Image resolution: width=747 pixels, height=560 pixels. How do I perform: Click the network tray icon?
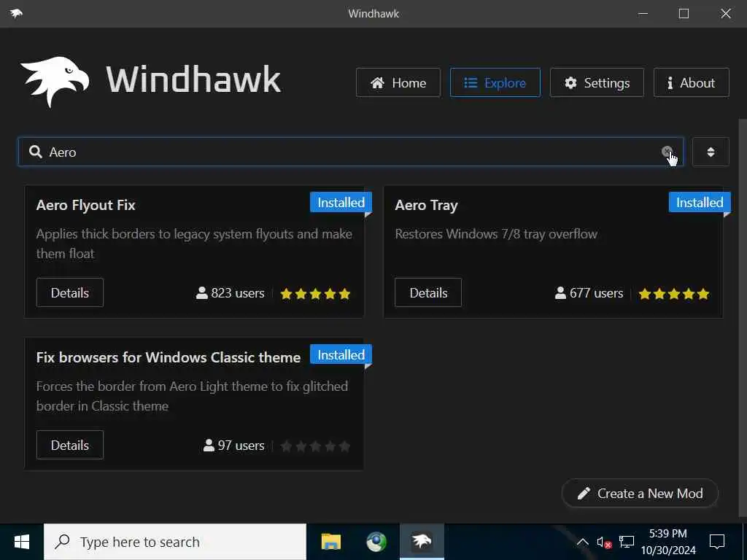click(x=627, y=542)
